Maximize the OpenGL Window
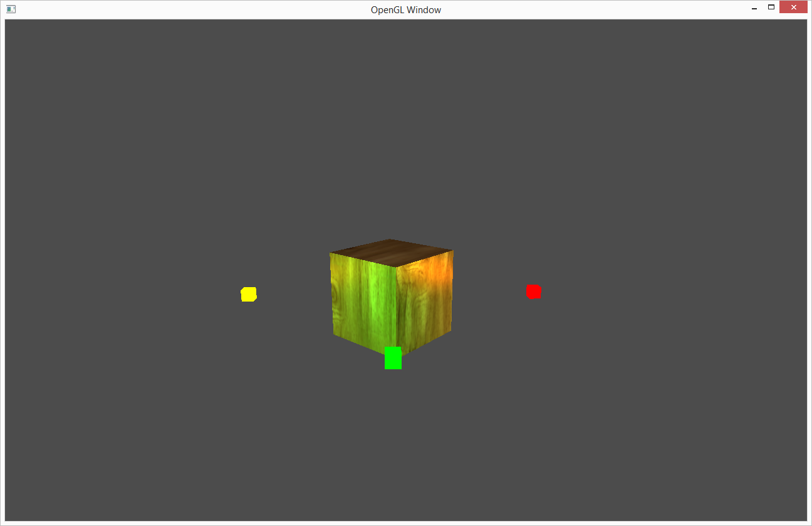 pyautogui.click(x=773, y=7)
